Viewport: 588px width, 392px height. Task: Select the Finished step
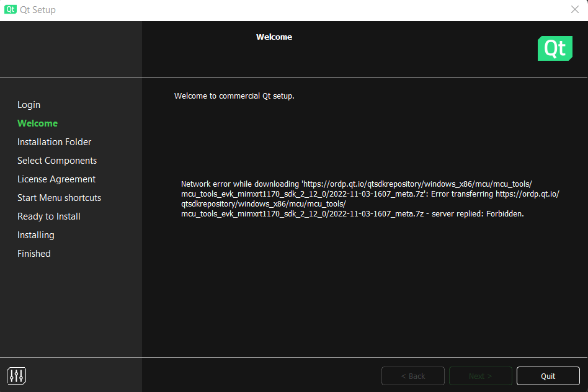[34, 254]
